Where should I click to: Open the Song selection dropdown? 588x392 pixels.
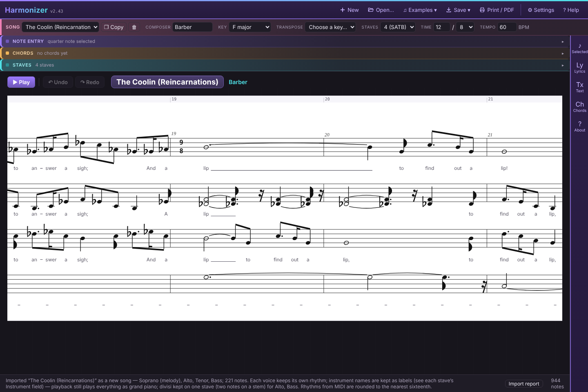point(60,27)
